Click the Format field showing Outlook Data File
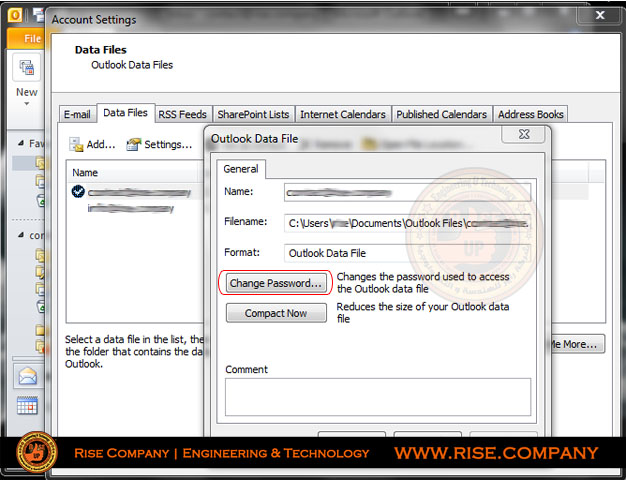The image size is (626, 480). tap(408, 253)
